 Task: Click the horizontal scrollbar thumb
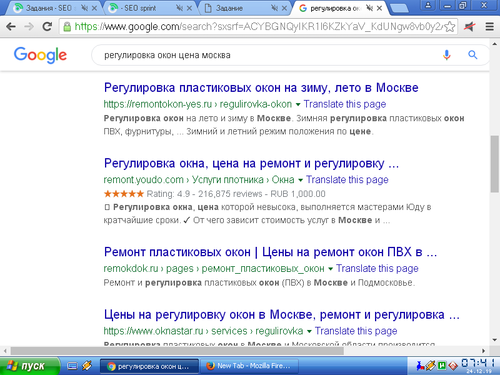(x=177, y=351)
